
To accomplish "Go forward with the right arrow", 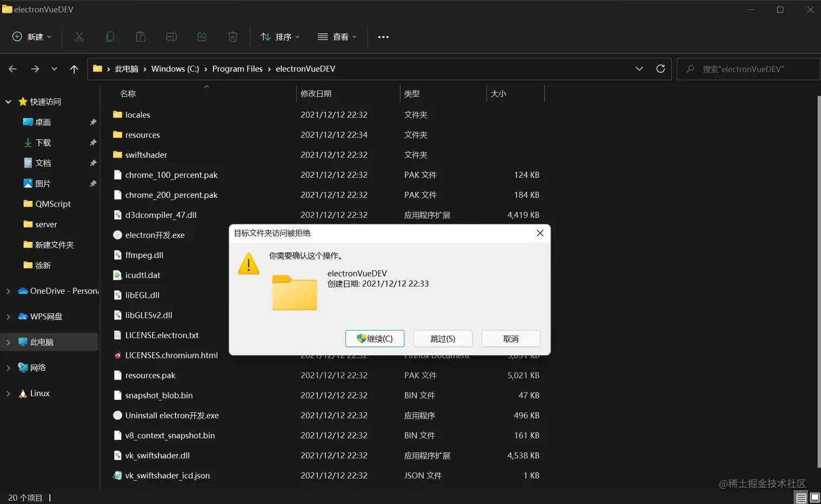I will pos(35,69).
